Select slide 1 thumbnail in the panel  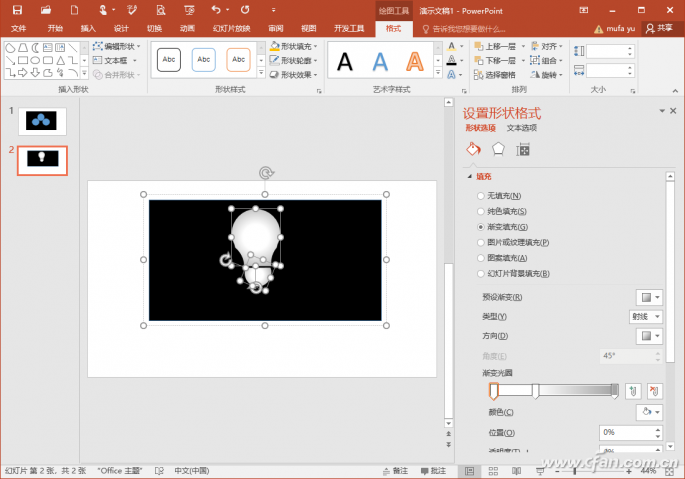(42, 121)
